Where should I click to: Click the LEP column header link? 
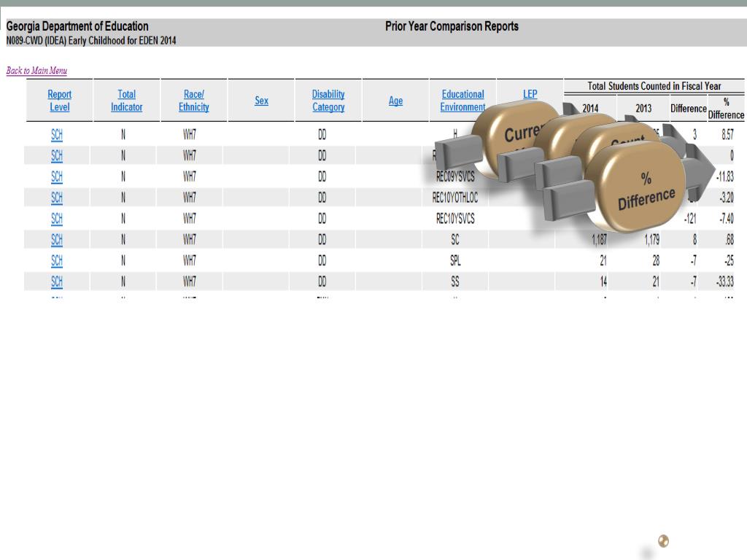coord(530,94)
